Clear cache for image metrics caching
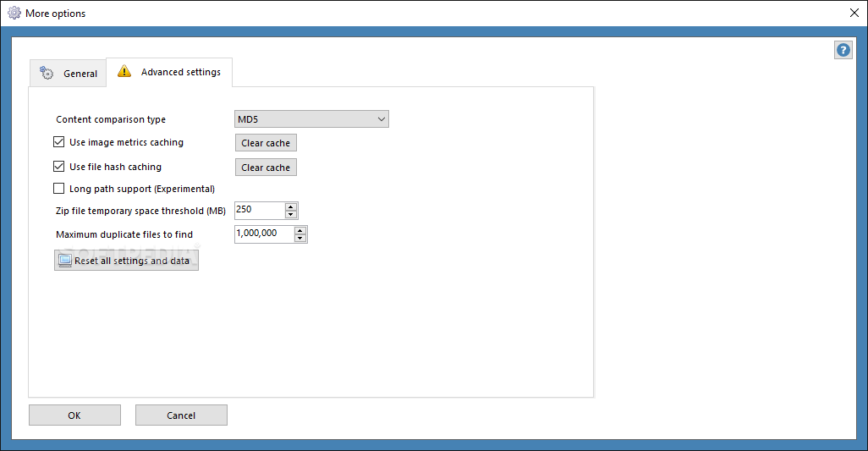868x451 pixels. (x=266, y=143)
